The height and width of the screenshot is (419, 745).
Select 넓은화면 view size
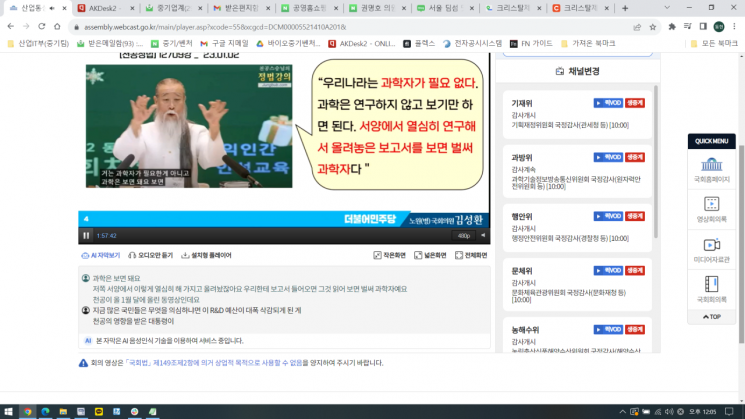point(430,256)
